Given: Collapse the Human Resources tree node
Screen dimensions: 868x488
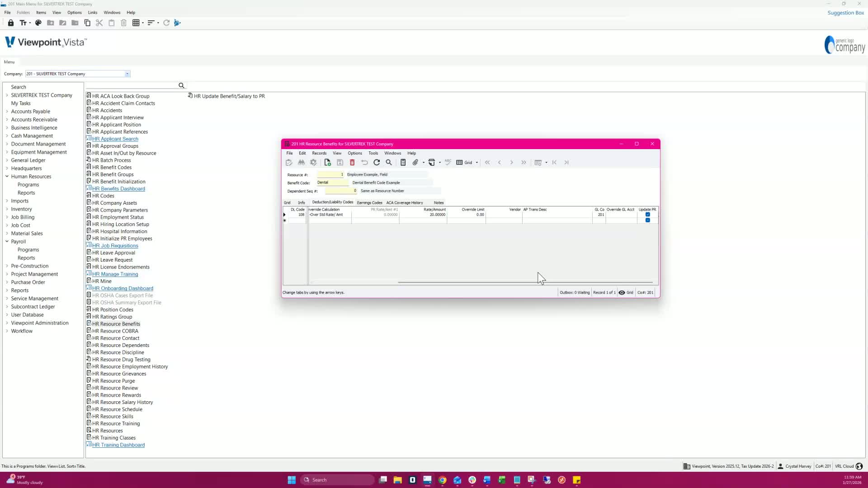Looking at the screenshot, I should pos(7,177).
